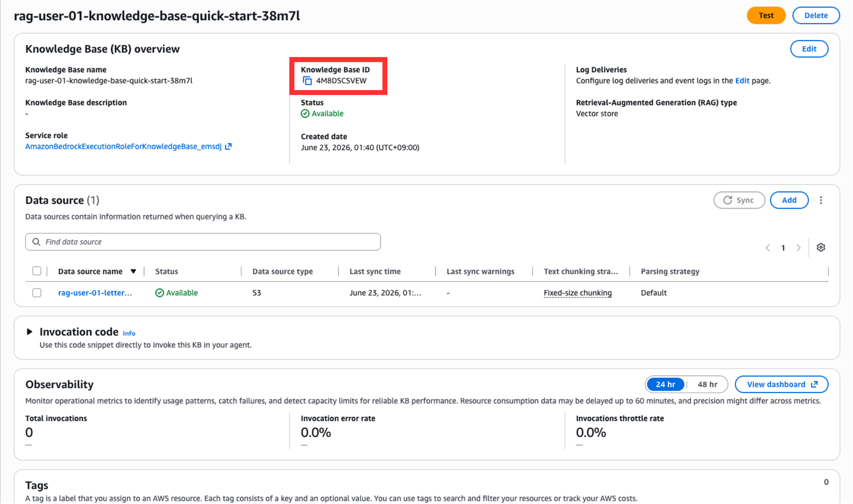The image size is (853, 504).
Task: Open the data source table settings gear
Action: coord(821,248)
